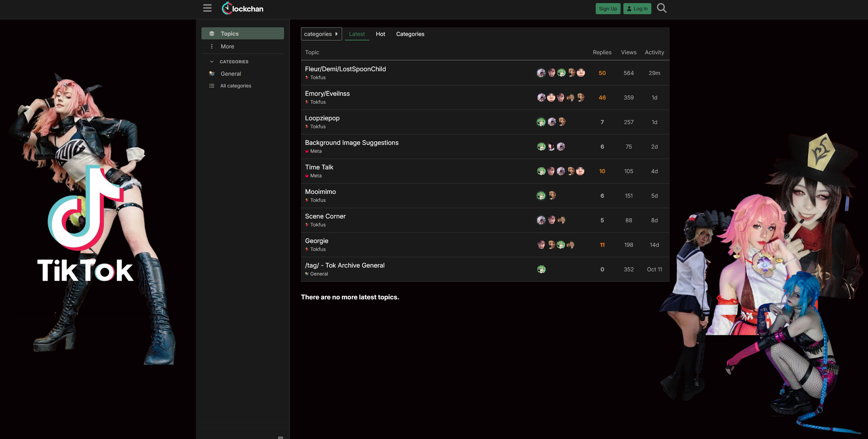This screenshot has width=868, height=439.
Task: Click the lockchan logo
Action: coord(243,8)
